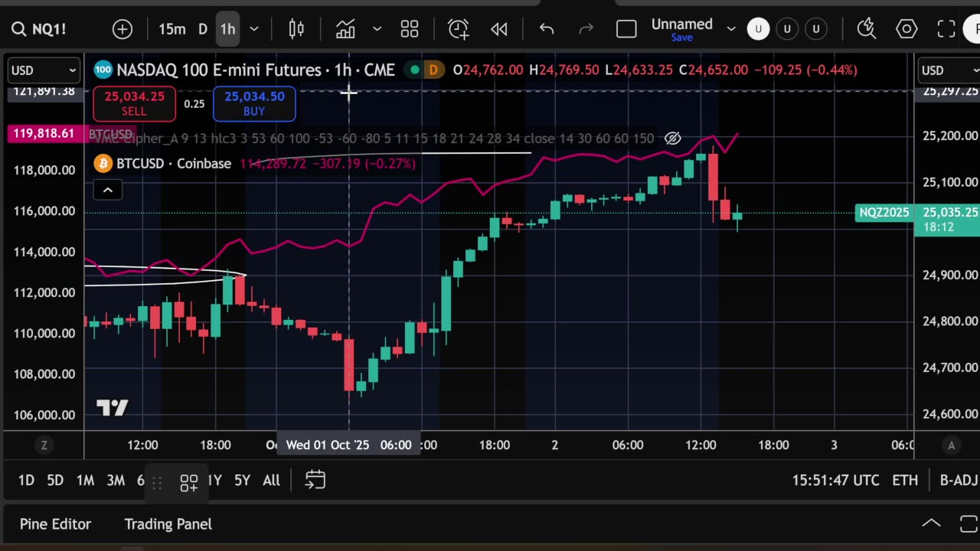980x551 pixels.
Task: Select the highlighted first U user avatar
Action: (x=759, y=29)
